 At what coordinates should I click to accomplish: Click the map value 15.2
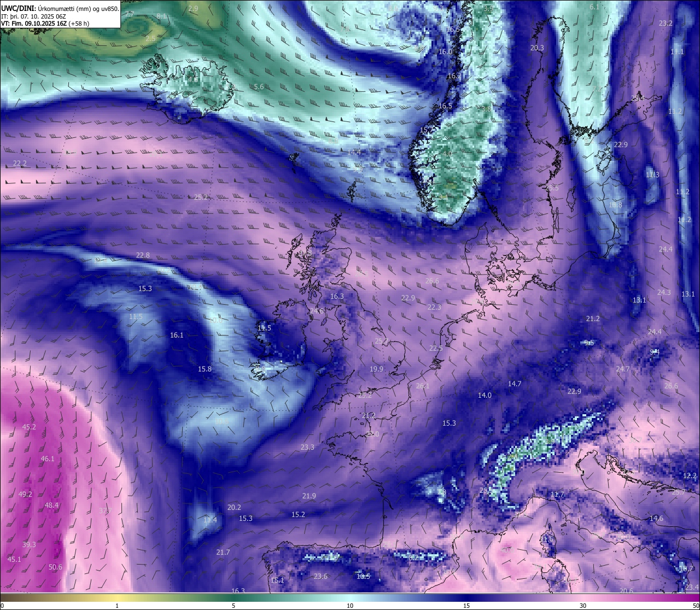[298, 514]
